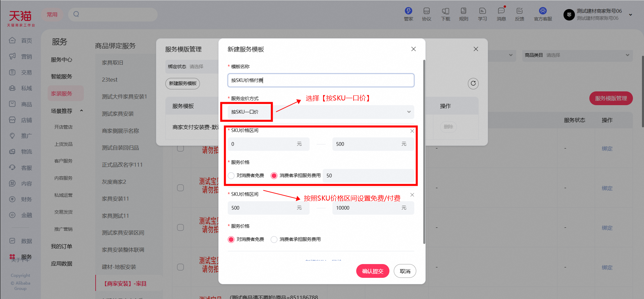This screenshot has width=644, height=299.
Task: Expand the account menu arrow
Action: (631, 15)
